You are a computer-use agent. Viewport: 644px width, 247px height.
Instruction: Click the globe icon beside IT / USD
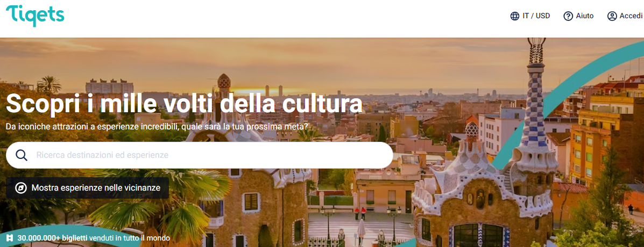[515, 16]
